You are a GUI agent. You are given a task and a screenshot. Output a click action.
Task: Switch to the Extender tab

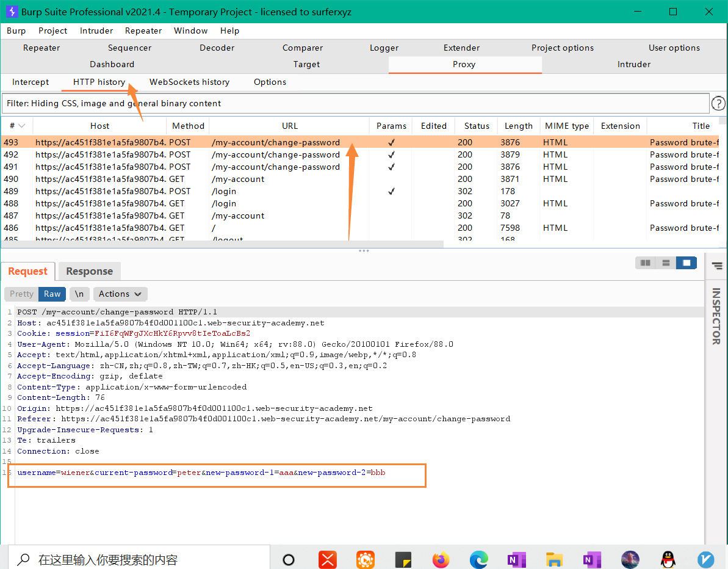click(461, 48)
